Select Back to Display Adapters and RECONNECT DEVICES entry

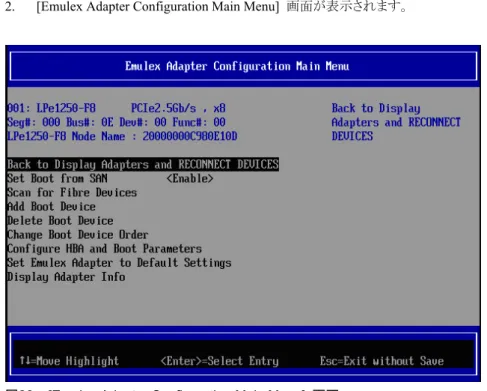click(143, 165)
